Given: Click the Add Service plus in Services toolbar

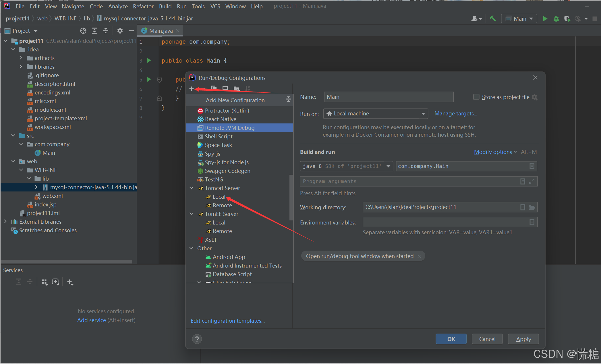Looking at the screenshot, I should coord(70,282).
